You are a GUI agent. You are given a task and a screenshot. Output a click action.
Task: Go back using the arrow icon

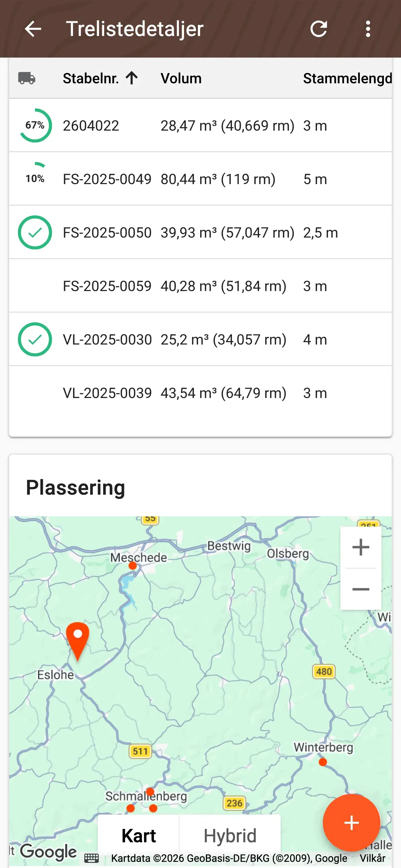[33, 29]
